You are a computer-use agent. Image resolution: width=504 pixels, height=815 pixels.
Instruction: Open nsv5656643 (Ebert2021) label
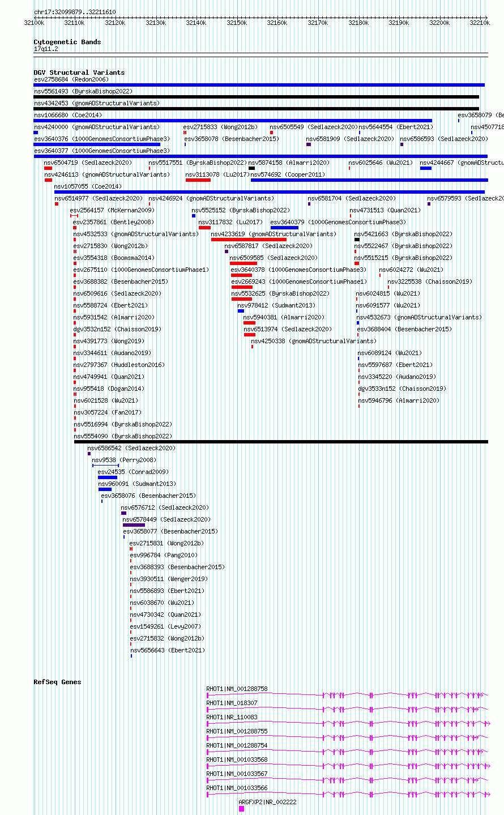(168, 650)
